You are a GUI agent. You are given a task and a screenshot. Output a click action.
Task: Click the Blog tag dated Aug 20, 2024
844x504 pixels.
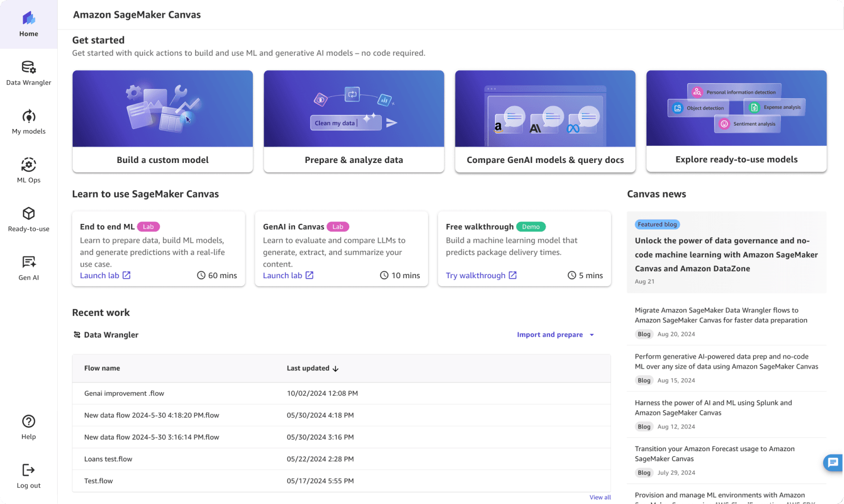click(644, 334)
